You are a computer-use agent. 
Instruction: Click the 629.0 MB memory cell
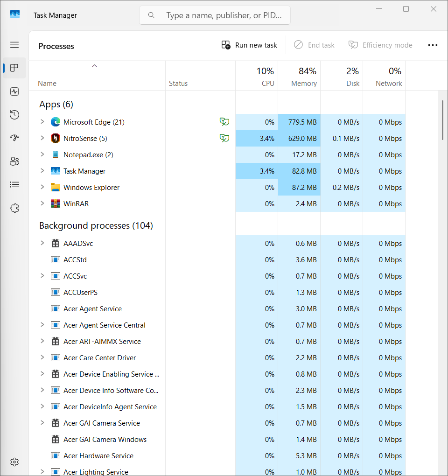pyautogui.click(x=299, y=139)
